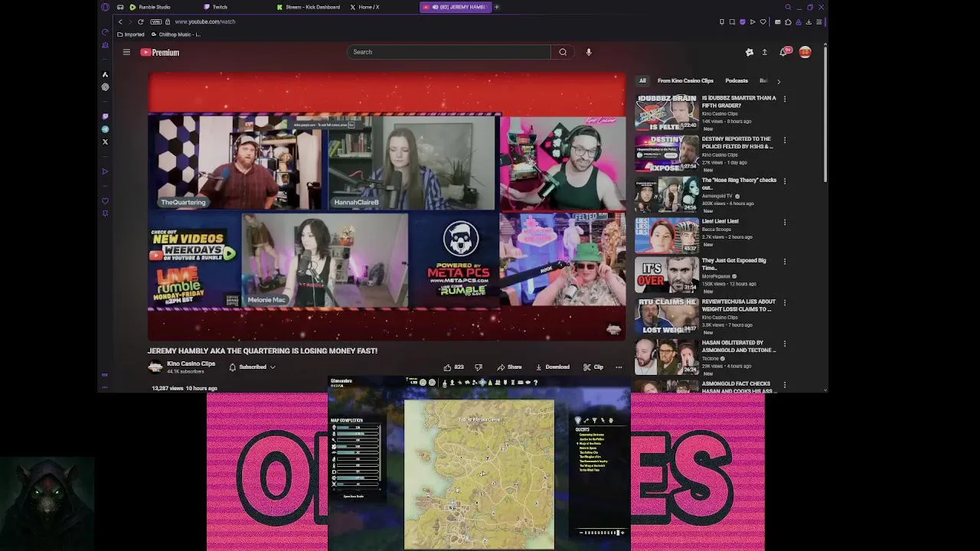Click the YouTube search magnifier button

[x=563, y=52]
